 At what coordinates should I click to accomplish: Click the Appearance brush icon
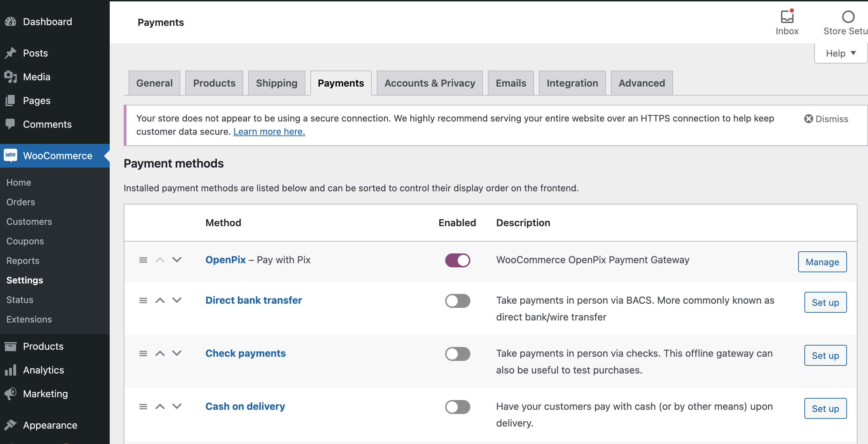[10, 425]
